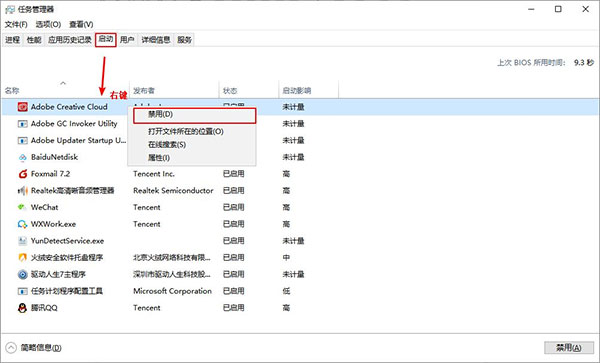Choose 禁用(D) in the context menu

[x=194, y=115]
